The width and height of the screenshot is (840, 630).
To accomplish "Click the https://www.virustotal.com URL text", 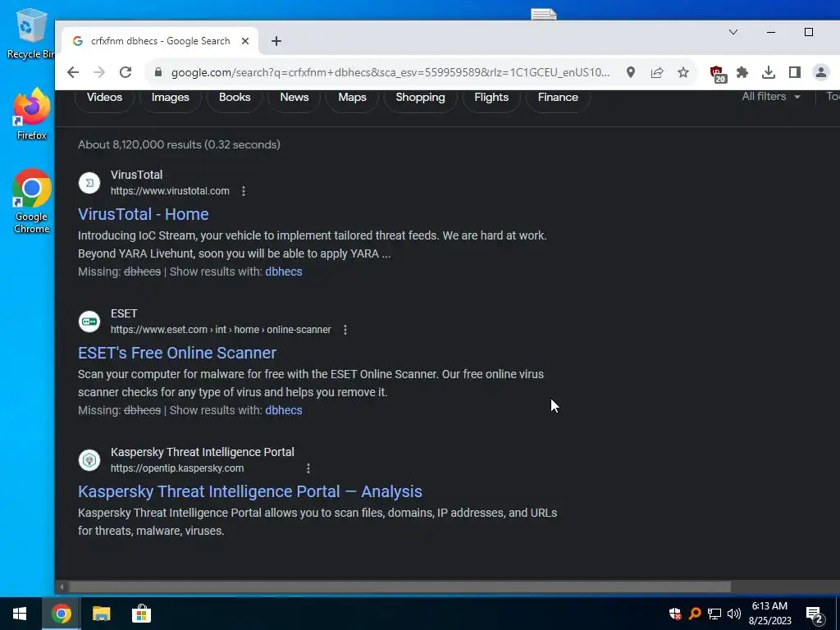I will [170, 191].
